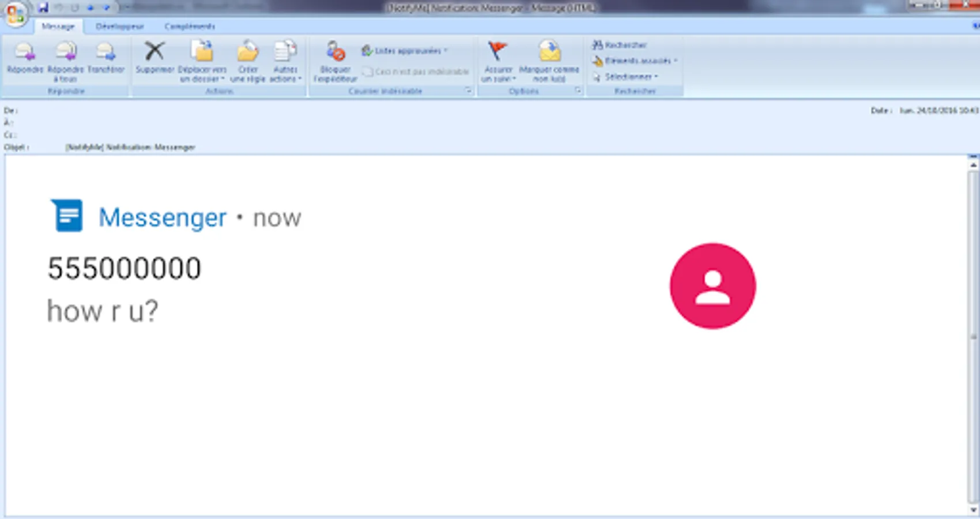The height and width of the screenshot is (519, 980).
Task: Click the blue Messenger title text
Action: (163, 218)
